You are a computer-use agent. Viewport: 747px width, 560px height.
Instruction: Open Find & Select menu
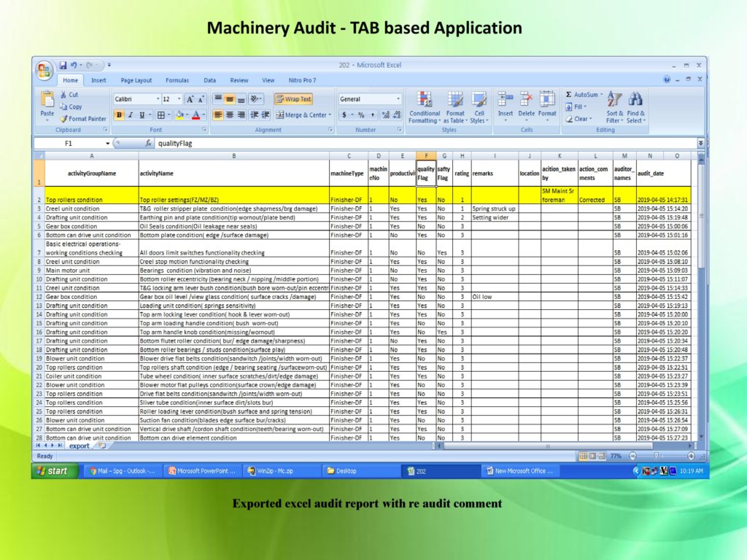click(x=635, y=107)
